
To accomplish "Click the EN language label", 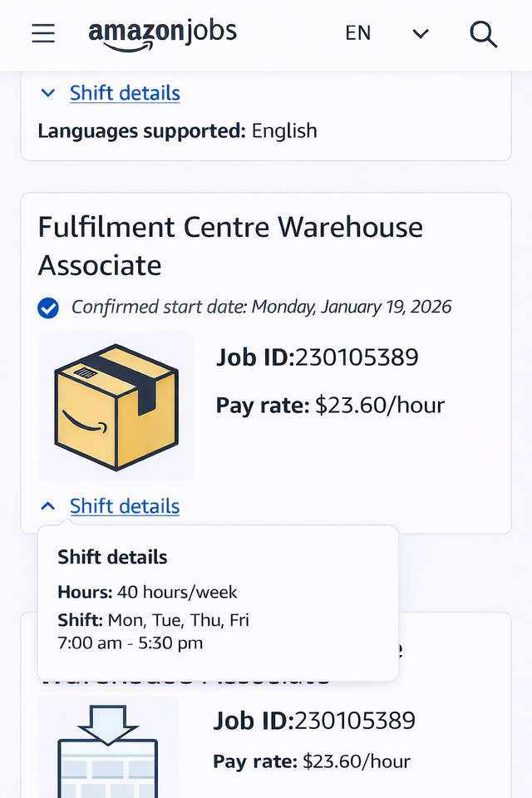I will pyautogui.click(x=357, y=33).
